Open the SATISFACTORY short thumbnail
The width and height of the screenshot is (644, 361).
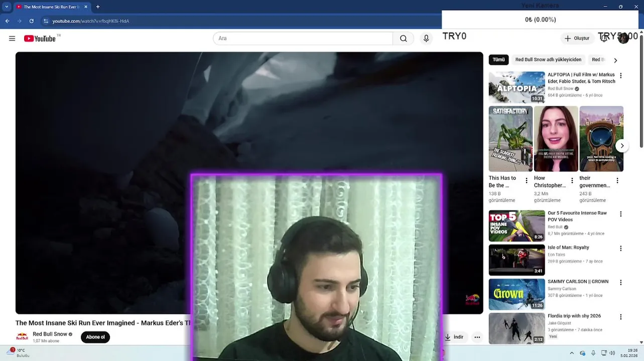point(510,139)
